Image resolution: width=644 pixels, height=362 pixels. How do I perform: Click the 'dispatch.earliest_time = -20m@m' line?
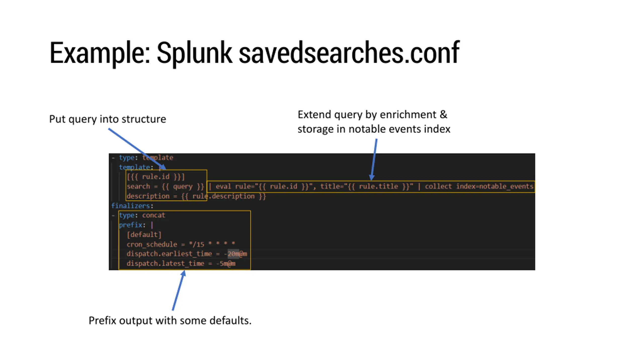click(187, 254)
